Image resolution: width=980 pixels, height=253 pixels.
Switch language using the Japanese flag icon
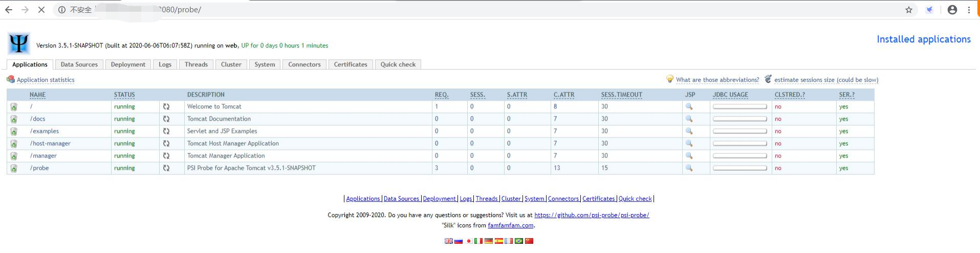click(x=468, y=241)
